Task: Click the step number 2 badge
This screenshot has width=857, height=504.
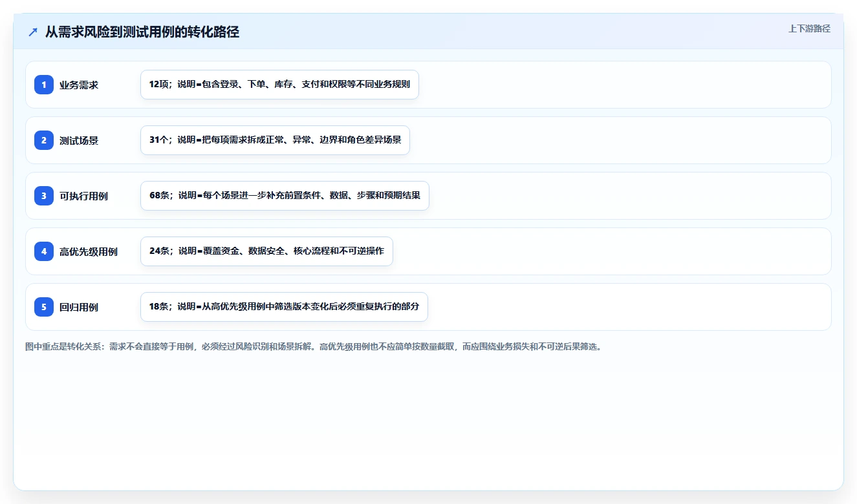Action: pos(44,140)
